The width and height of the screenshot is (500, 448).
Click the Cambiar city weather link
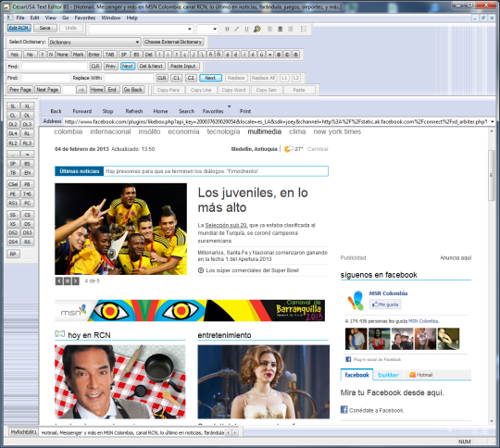coord(318,149)
